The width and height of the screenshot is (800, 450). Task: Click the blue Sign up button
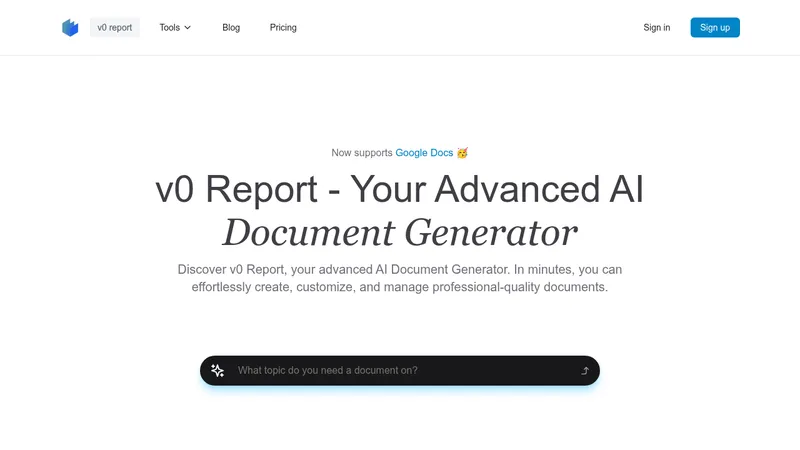[715, 28]
